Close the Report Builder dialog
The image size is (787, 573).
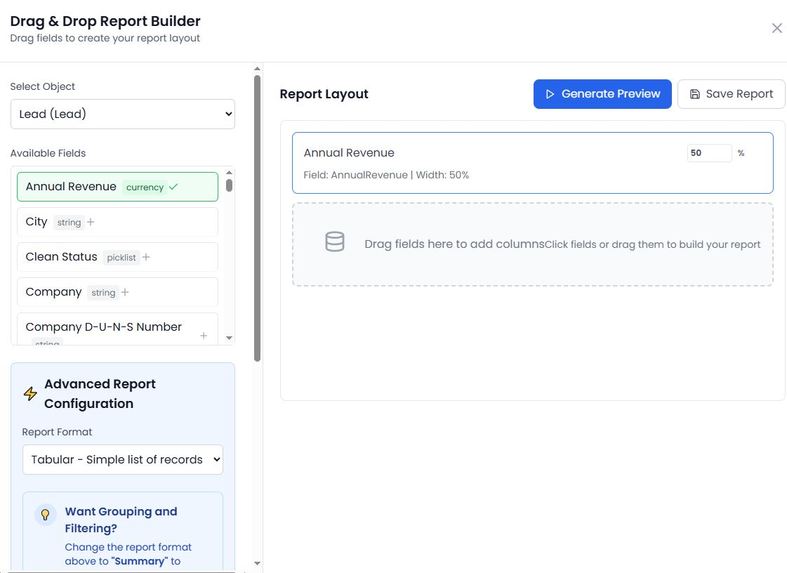click(x=776, y=28)
